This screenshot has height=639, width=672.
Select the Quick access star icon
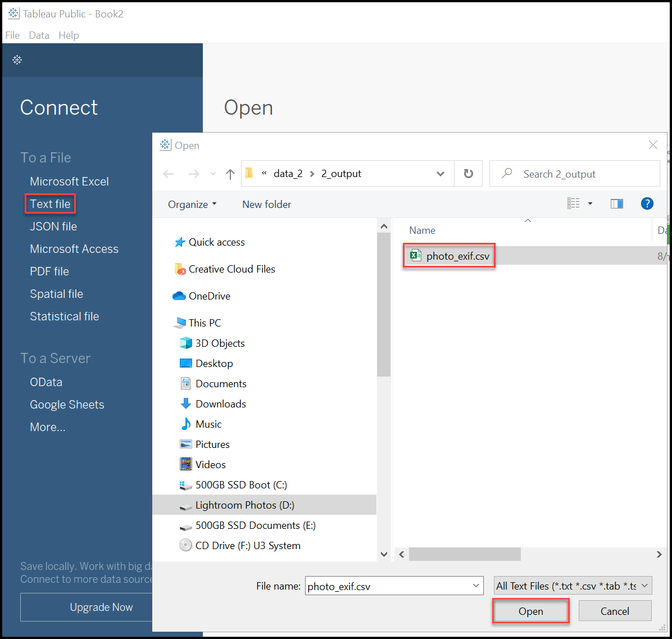(180, 242)
